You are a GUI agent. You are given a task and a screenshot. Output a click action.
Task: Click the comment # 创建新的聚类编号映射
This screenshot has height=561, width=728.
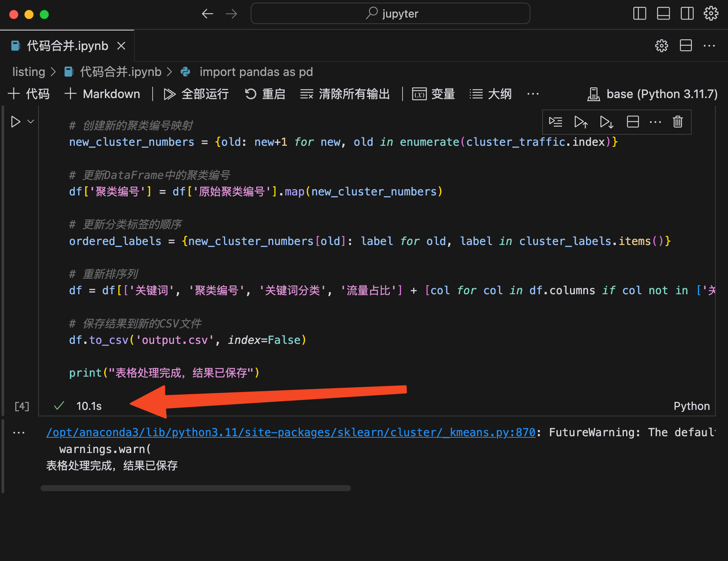point(131,125)
